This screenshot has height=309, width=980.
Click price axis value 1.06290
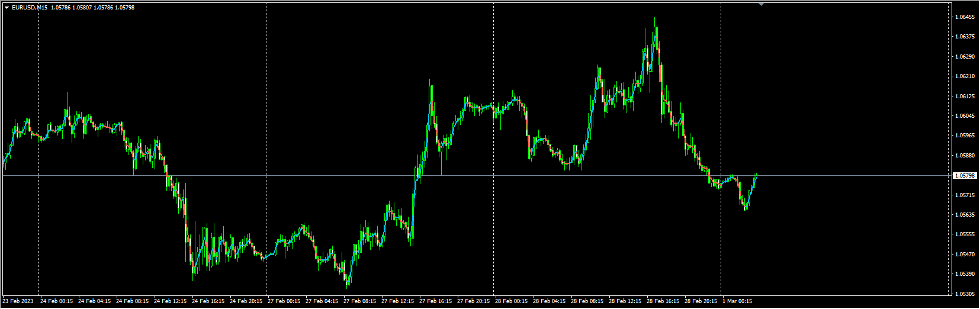click(965, 57)
